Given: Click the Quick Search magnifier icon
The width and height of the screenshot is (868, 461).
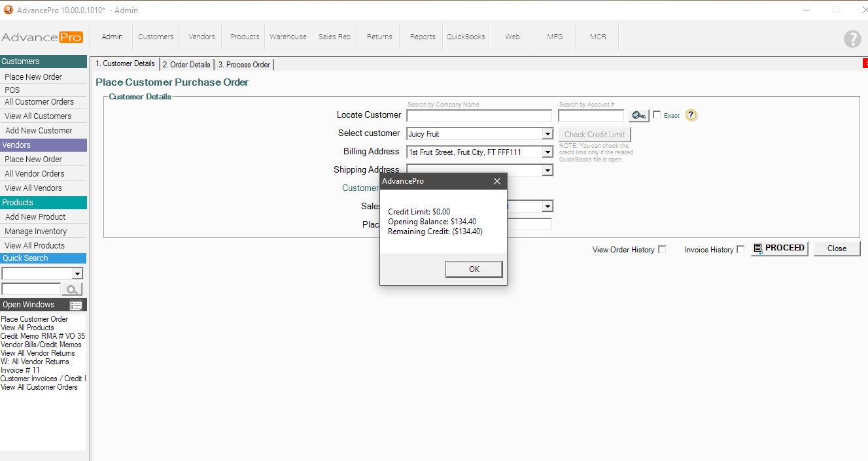Looking at the screenshot, I should (72, 289).
